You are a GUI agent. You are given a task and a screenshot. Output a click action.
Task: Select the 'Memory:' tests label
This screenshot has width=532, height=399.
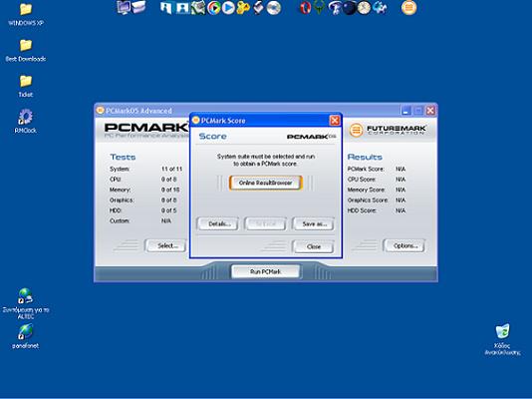pos(120,190)
